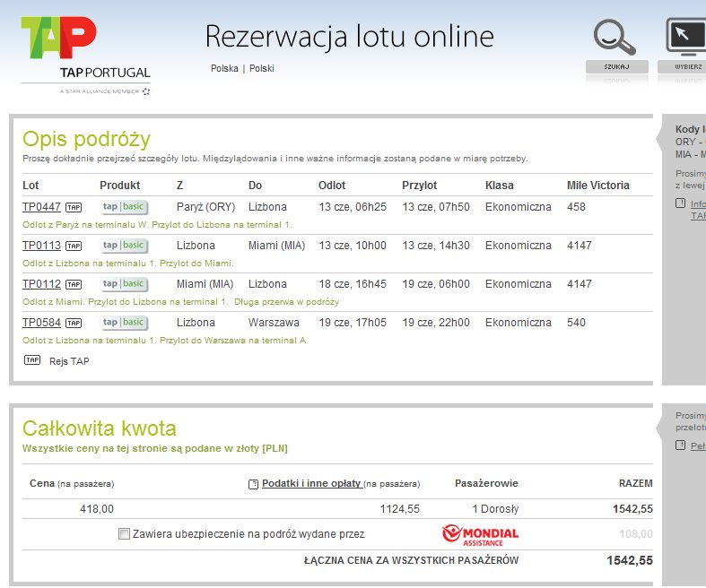Viewport: 706px width, 588px height.
Task: Click the TAP Portugal logo
Action: (85, 56)
